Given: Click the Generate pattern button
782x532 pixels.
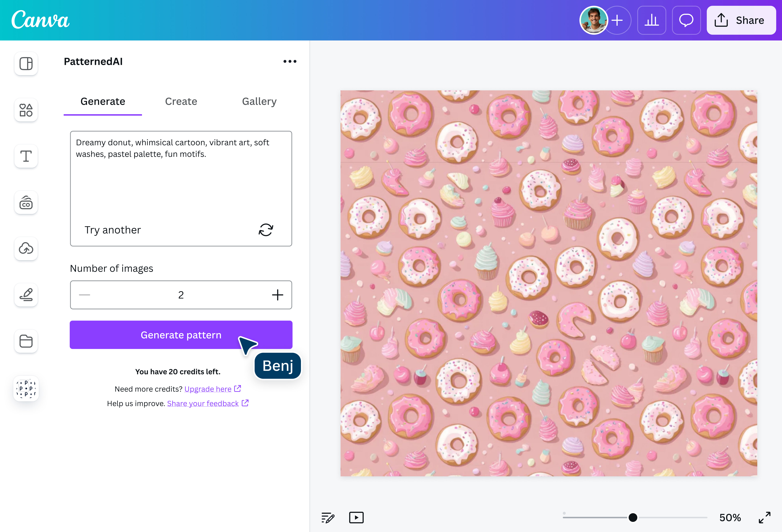Looking at the screenshot, I should coord(181,335).
